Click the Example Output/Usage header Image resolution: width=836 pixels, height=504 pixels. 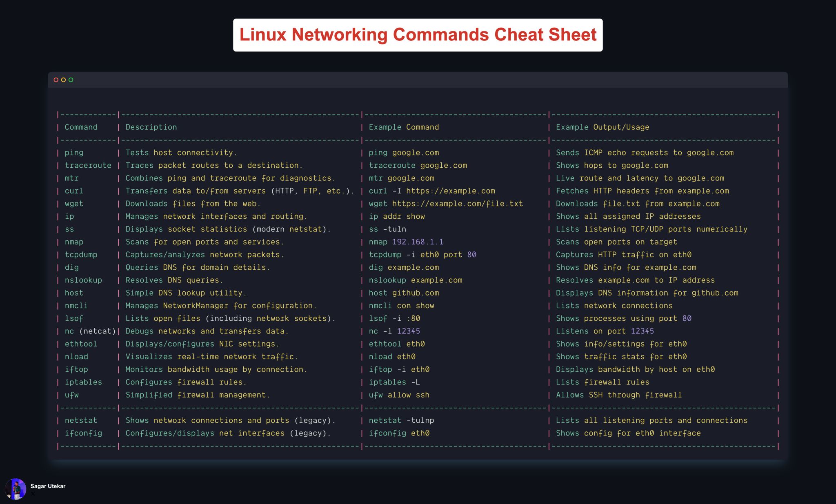tap(602, 127)
